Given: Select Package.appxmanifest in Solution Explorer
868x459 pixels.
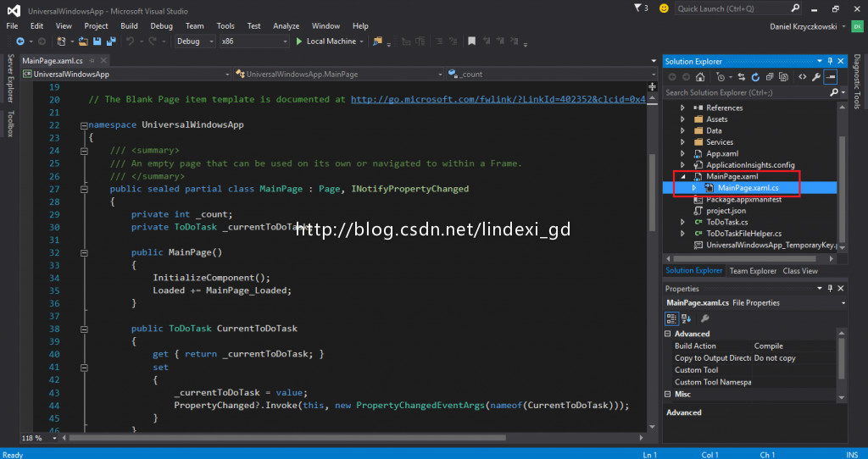Looking at the screenshot, I should tap(743, 200).
